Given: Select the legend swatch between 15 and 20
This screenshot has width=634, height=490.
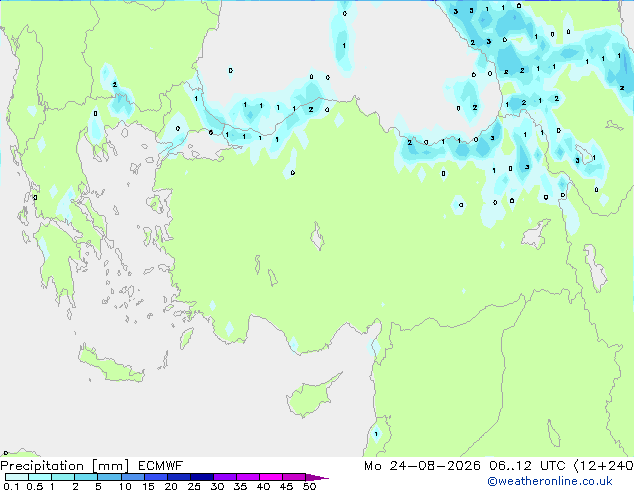Looking at the screenshot, I should [x=156, y=477].
